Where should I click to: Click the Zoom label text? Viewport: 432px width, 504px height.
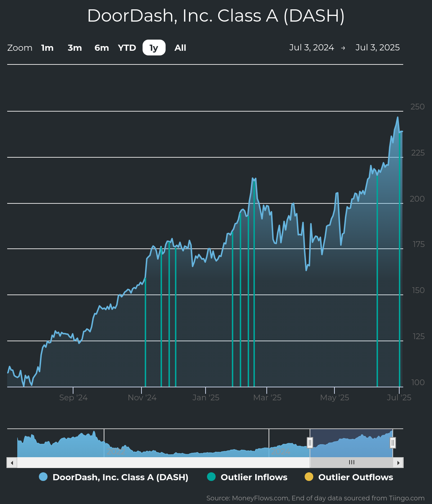20,48
